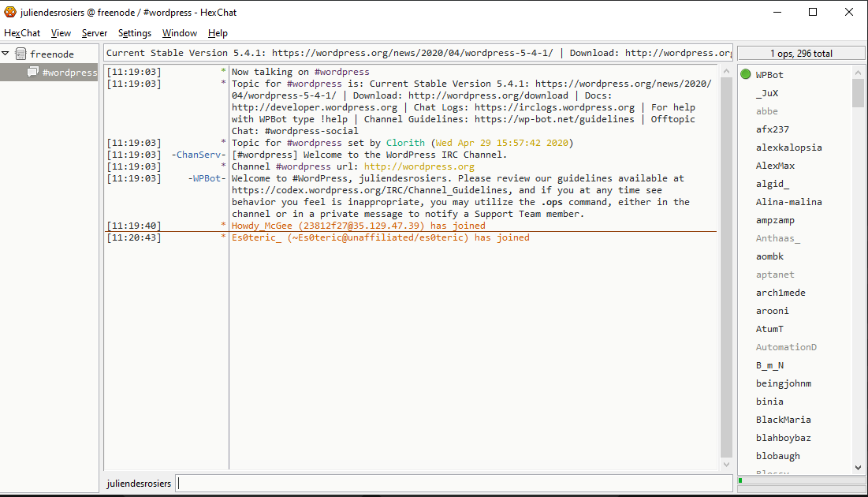Image resolution: width=868 pixels, height=497 pixels.
Task: Click the user list scrollbar thumb
Action: pos(858,92)
